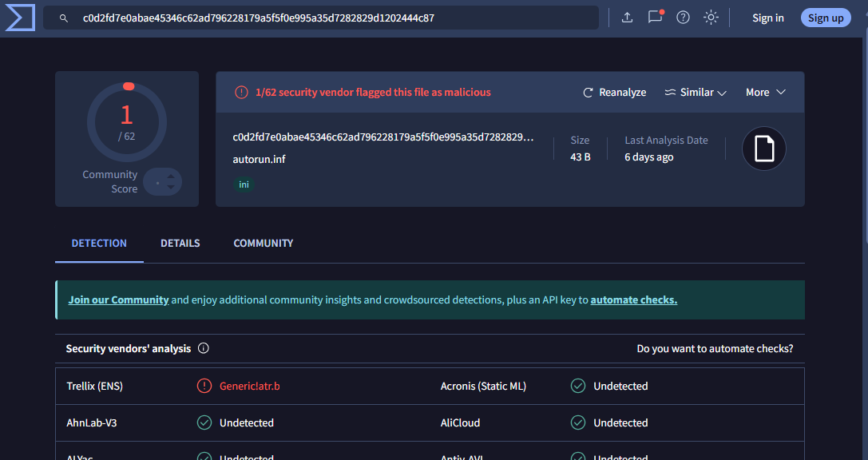Image resolution: width=868 pixels, height=460 pixels.
Task: Click the Last Analysis Date label
Action: (666, 141)
